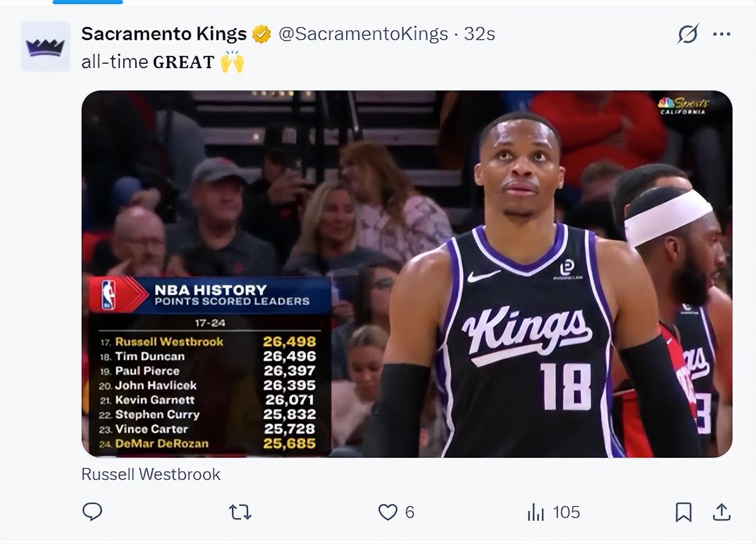Open the three-dot more options menu

tap(721, 34)
